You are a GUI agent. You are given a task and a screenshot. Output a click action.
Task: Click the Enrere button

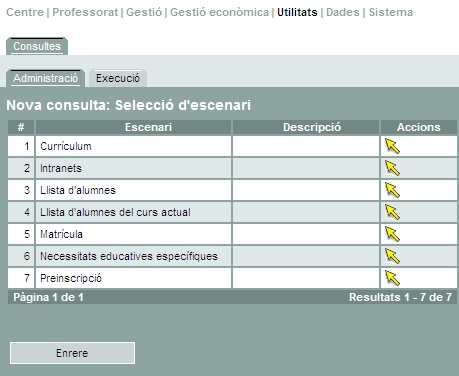72,353
